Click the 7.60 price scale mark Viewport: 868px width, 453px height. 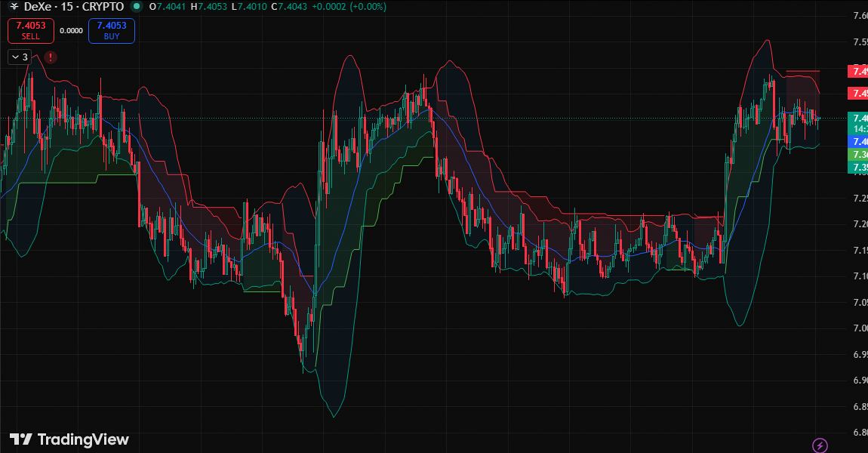[x=858, y=17]
